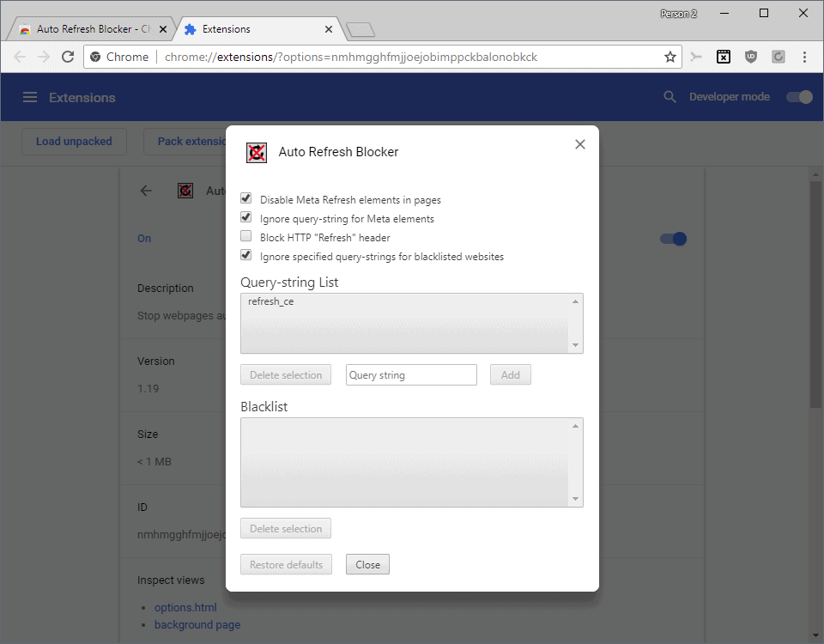Click the Load unpacked button
The height and width of the screenshot is (644, 824).
(x=74, y=142)
